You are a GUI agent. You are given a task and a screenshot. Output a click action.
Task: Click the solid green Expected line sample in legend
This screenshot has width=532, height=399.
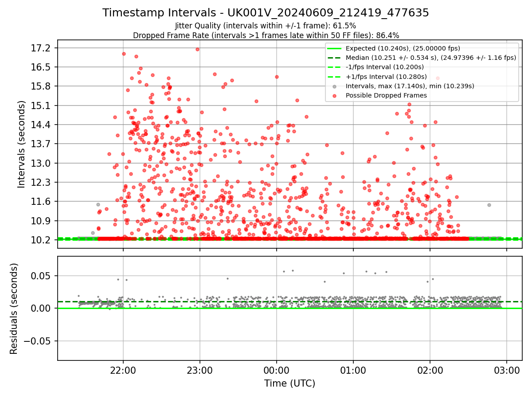(x=335, y=48)
